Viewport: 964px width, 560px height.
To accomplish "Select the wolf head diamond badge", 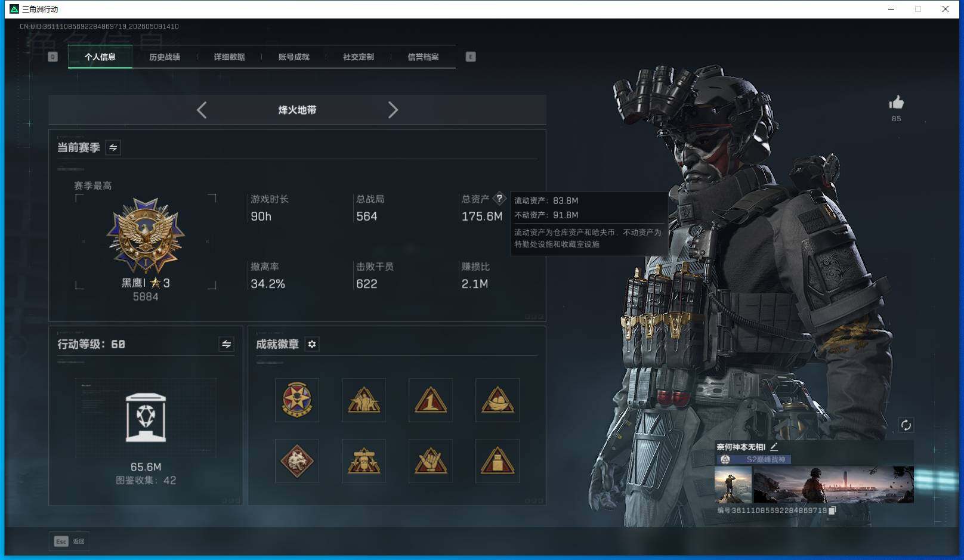I will coord(297,461).
